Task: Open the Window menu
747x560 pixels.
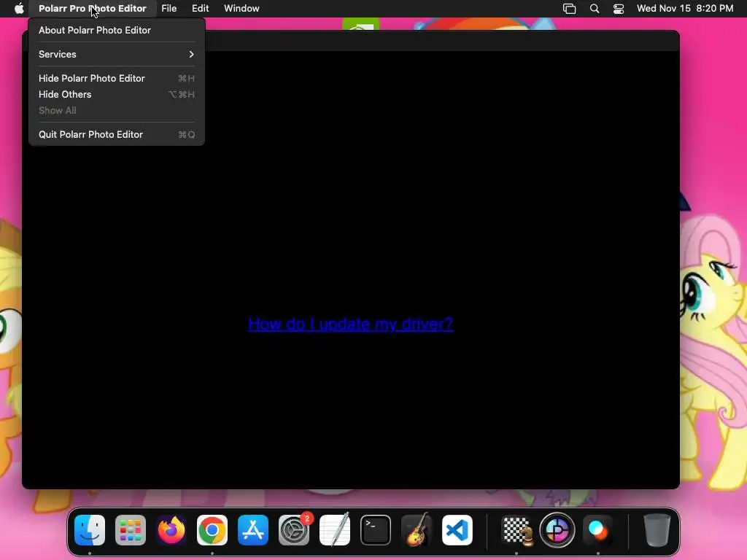Action: click(x=241, y=9)
